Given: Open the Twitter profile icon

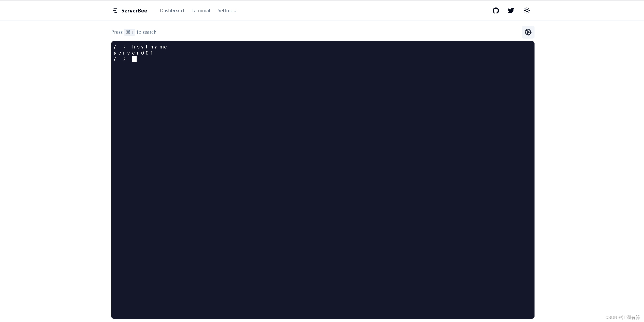Looking at the screenshot, I should pyautogui.click(x=511, y=10).
